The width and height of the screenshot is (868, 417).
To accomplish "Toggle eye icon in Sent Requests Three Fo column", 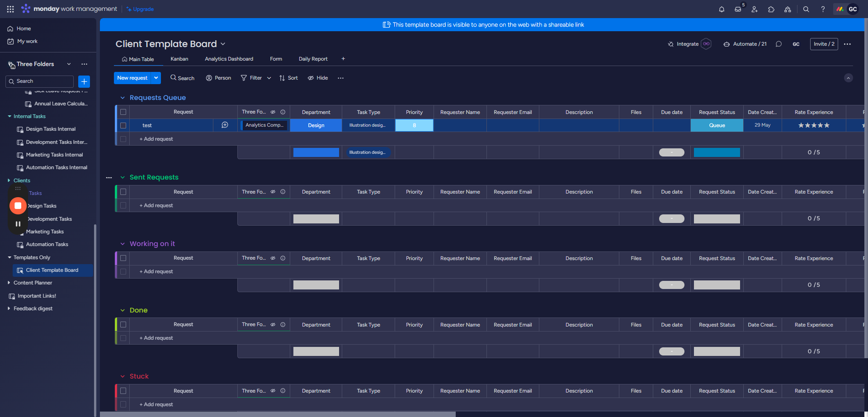I will click(x=273, y=192).
